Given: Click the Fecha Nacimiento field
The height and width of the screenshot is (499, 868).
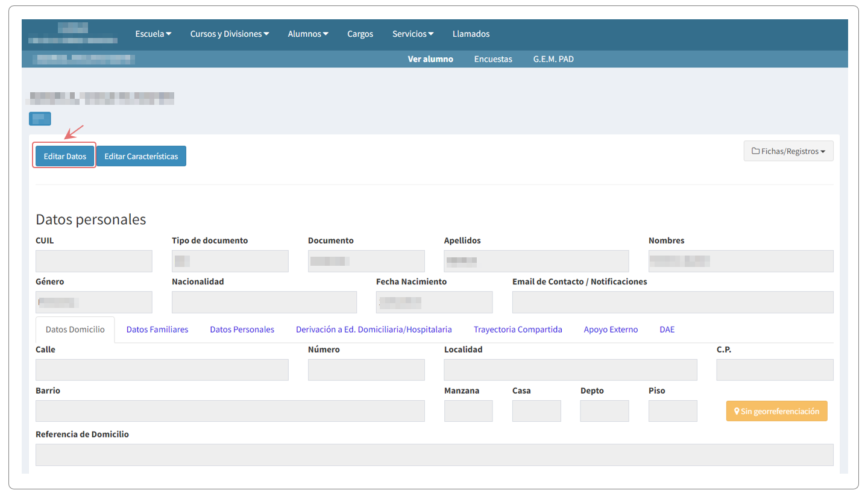Looking at the screenshot, I should click(x=435, y=302).
